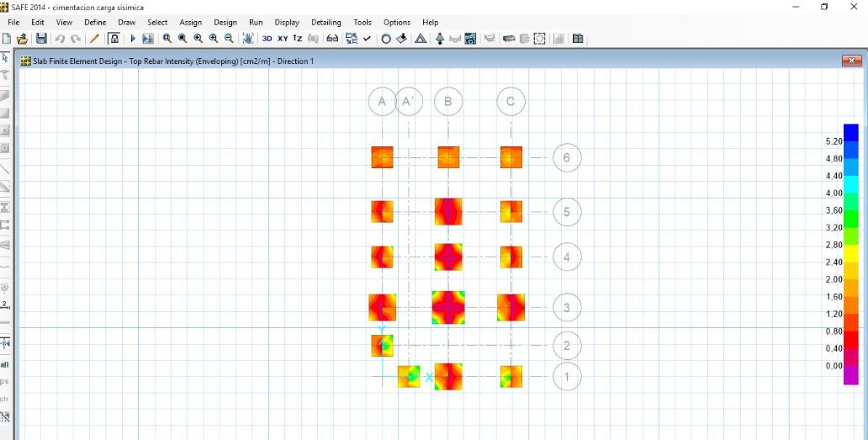Viewport: 868px width, 440px height.
Task: Open the Detailing menu
Action: coord(325,23)
